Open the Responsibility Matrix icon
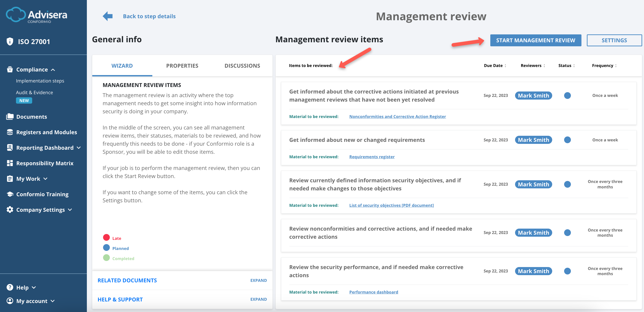The image size is (644, 312). 9,163
